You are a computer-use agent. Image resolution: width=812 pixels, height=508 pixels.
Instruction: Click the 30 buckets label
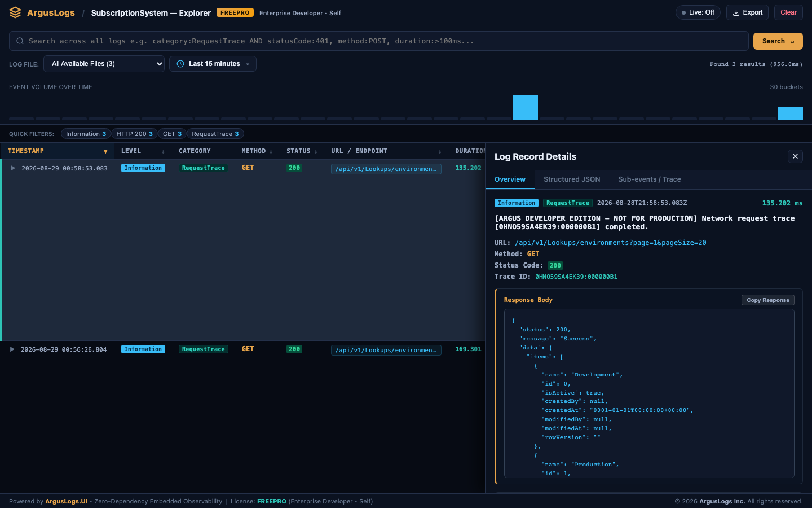pyautogui.click(x=787, y=87)
